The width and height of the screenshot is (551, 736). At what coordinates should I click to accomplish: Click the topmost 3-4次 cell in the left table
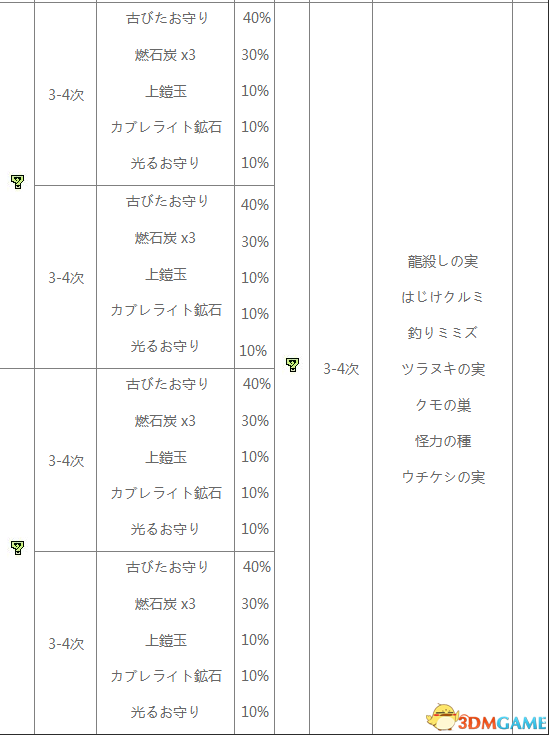pyautogui.click(x=66, y=95)
